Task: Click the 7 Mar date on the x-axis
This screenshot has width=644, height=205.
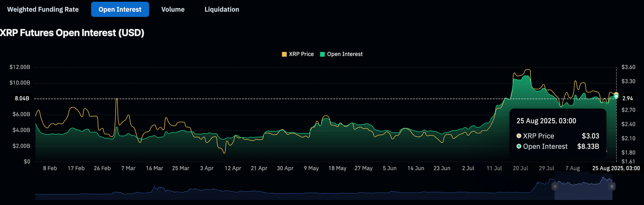Action: (128, 168)
